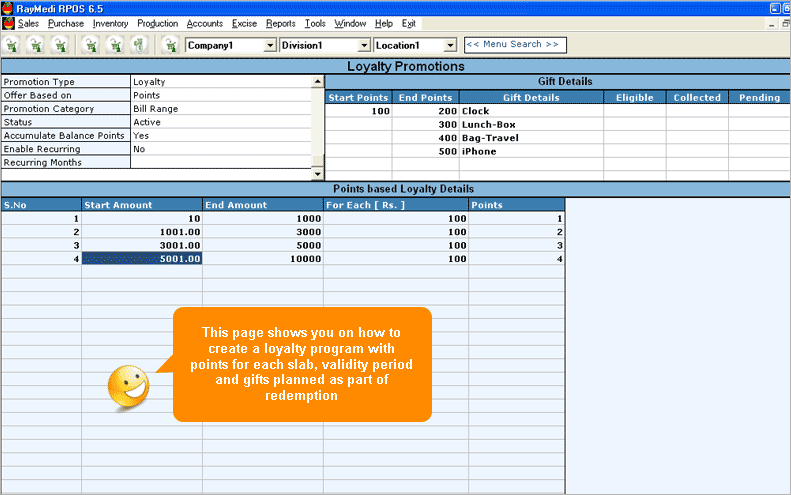Click the third shopping cart toolbar icon
791x495 pixels.
pos(60,45)
